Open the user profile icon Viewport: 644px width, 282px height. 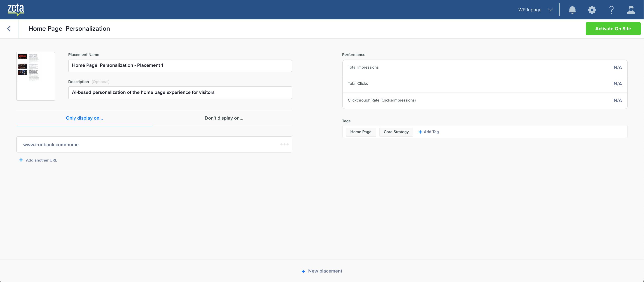631,10
